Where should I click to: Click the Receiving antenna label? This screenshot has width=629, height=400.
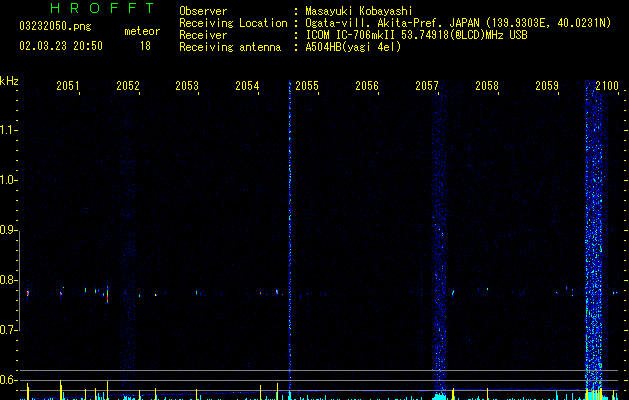click(x=230, y=47)
